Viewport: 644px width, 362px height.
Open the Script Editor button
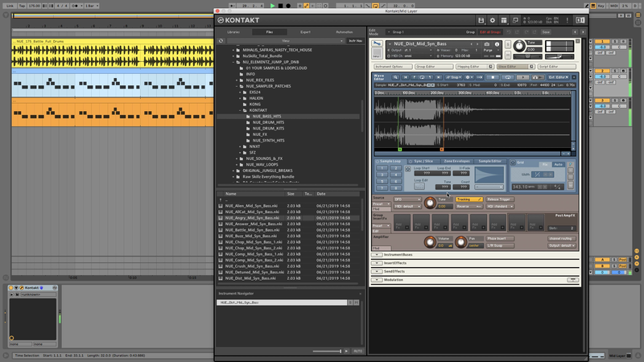click(x=556, y=67)
